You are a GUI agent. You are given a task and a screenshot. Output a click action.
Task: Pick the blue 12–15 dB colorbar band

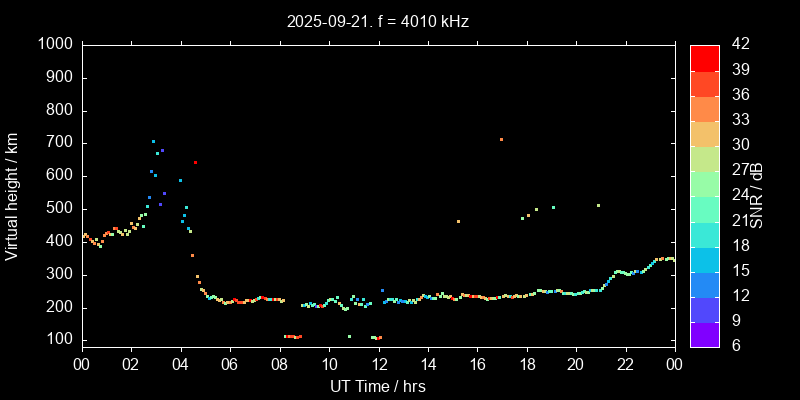[705, 283]
